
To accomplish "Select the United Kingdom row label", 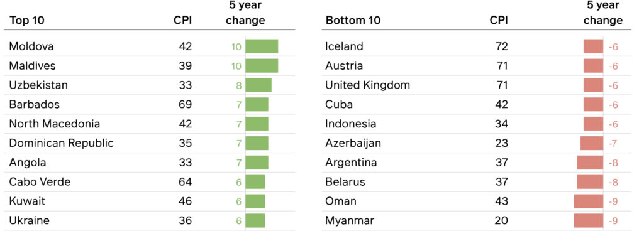I will point(367,85).
